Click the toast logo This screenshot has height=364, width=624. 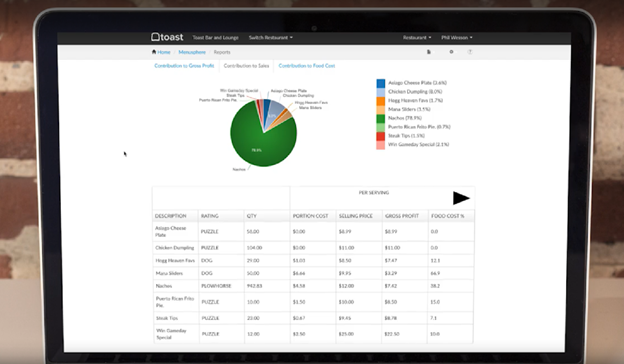coord(167,37)
